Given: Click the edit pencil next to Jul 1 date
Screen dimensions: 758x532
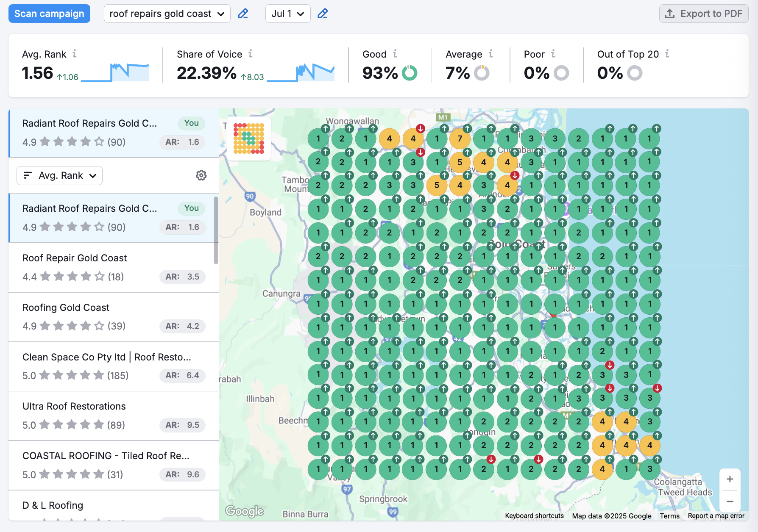Looking at the screenshot, I should pos(323,14).
